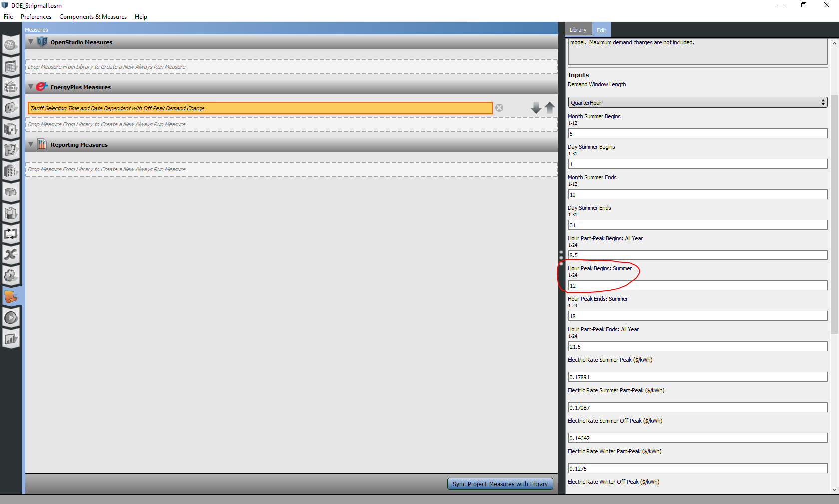The width and height of the screenshot is (839, 504).
Task: Open the Constructions brick wall icon
Action: pyautogui.click(x=11, y=88)
